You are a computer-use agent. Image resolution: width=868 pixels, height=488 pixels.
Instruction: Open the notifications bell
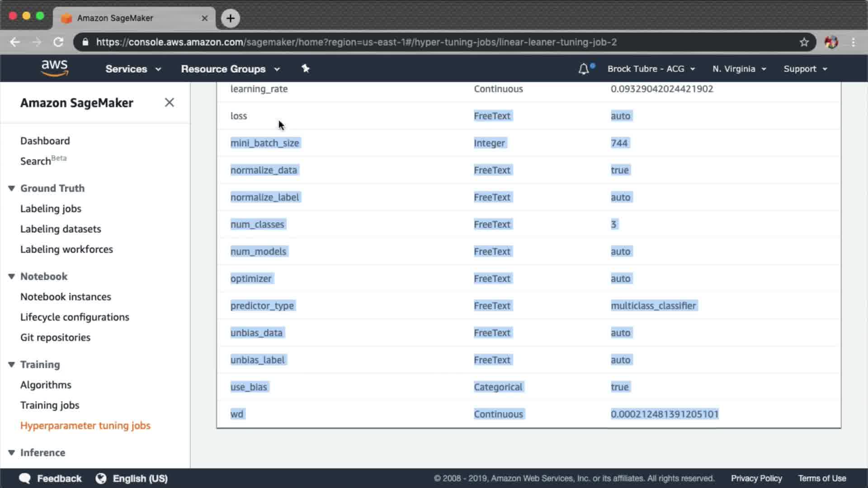coord(584,69)
